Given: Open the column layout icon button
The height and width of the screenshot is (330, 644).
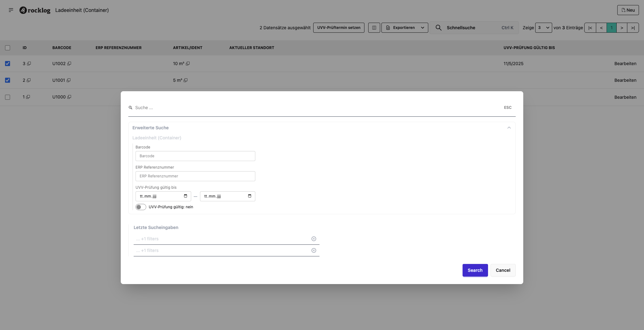Looking at the screenshot, I should (374, 28).
